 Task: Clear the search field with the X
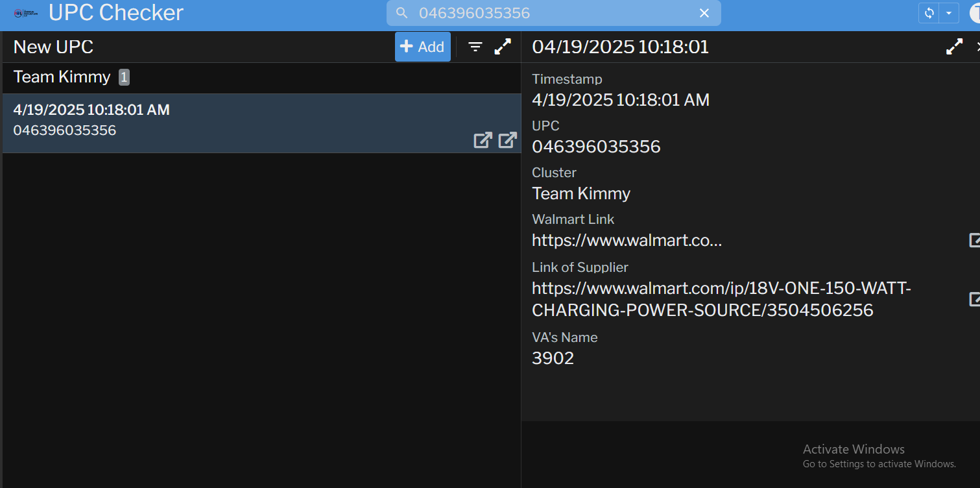tap(704, 13)
